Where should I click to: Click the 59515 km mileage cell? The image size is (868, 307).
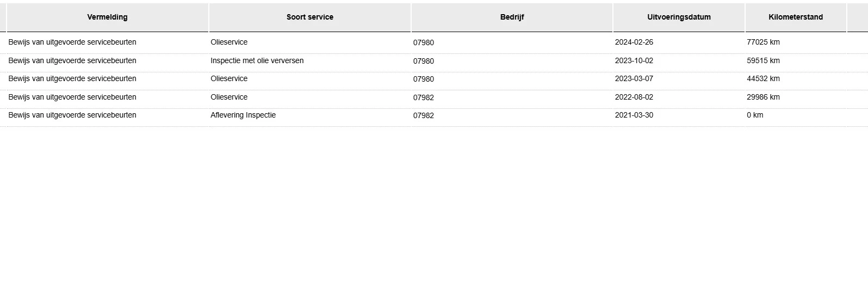click(x=763, y=61)
